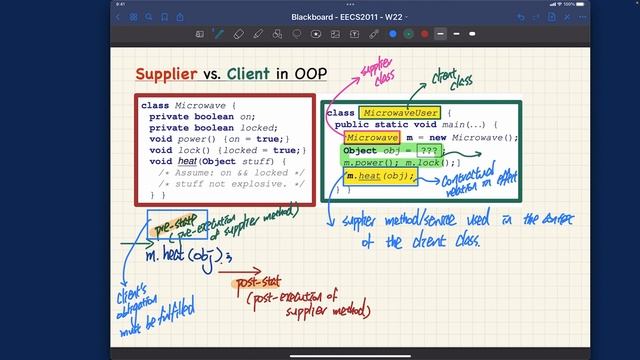Select the thinnest stroke width
This screenshot has height=360, width=640.
point(440,34)
